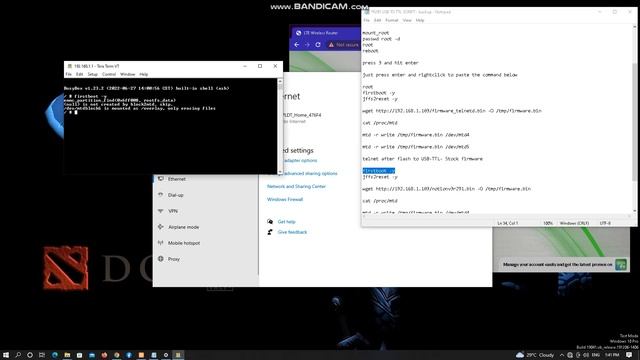Open Help menu in Tera Term
The image size is (640, 360).
coord(144,74)
